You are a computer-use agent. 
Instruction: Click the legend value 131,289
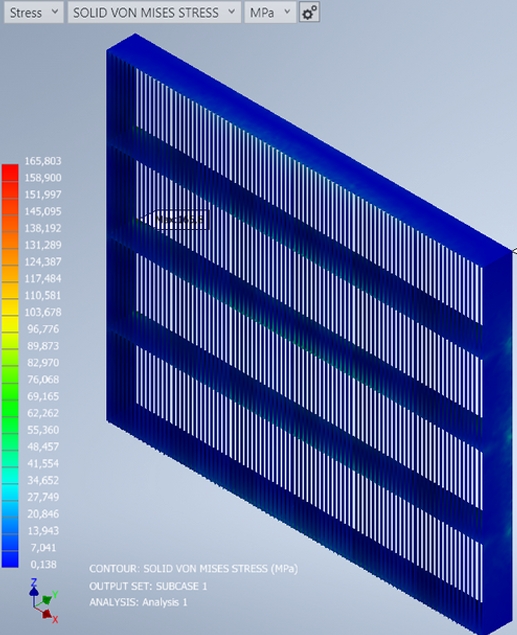[43, 245]
